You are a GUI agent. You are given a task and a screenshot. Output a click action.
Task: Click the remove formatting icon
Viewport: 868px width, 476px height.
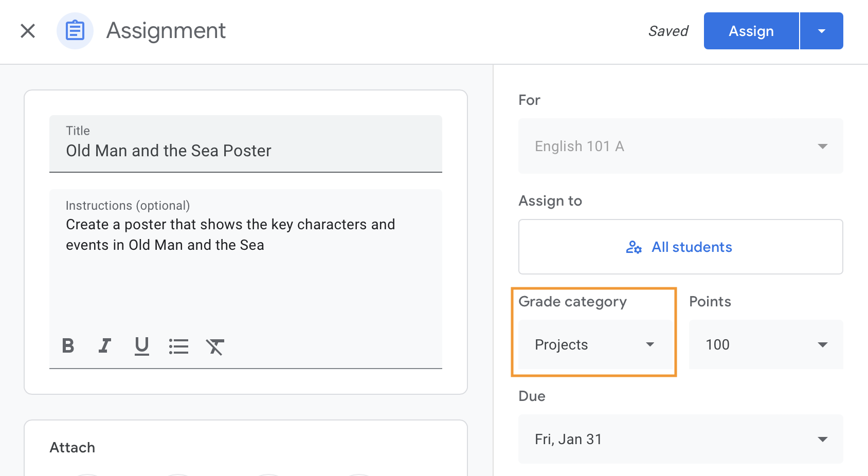pyautogui.click(x=215, y=347)
